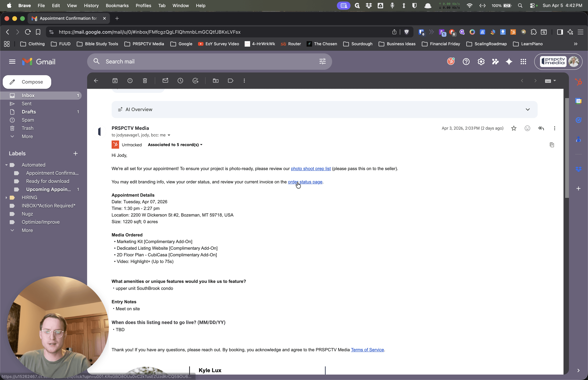Open Gmail support help icon
588x380 pixels.
tap(466, 62)
